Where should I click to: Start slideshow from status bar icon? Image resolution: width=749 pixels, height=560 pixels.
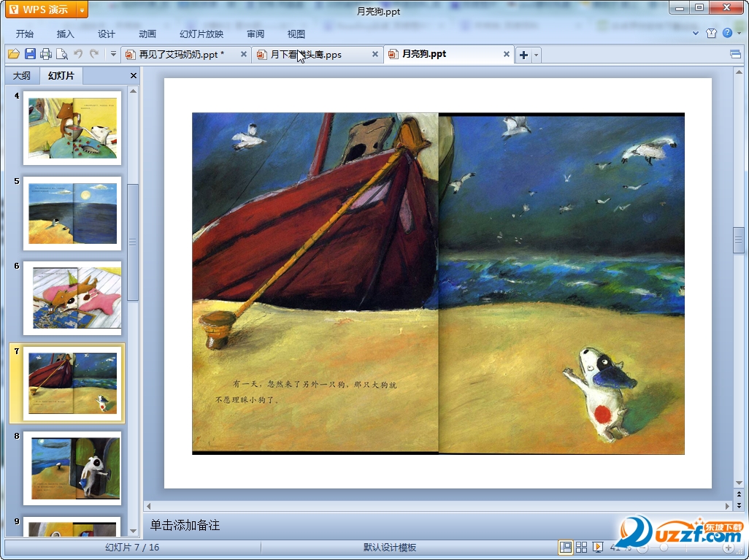tap(597, 547)
